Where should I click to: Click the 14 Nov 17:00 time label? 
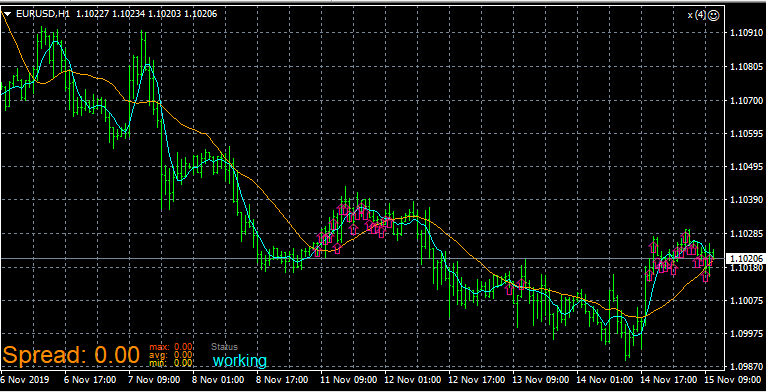(x=668, y=379)
